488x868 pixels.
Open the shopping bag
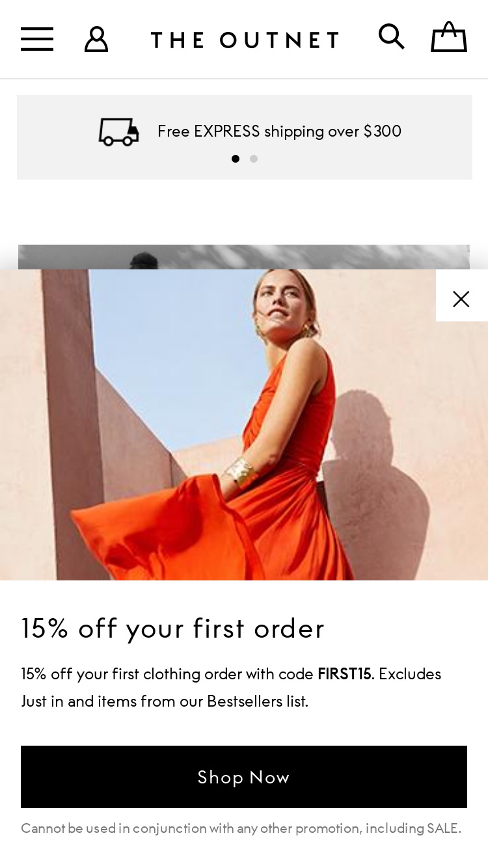coord(449,36)
